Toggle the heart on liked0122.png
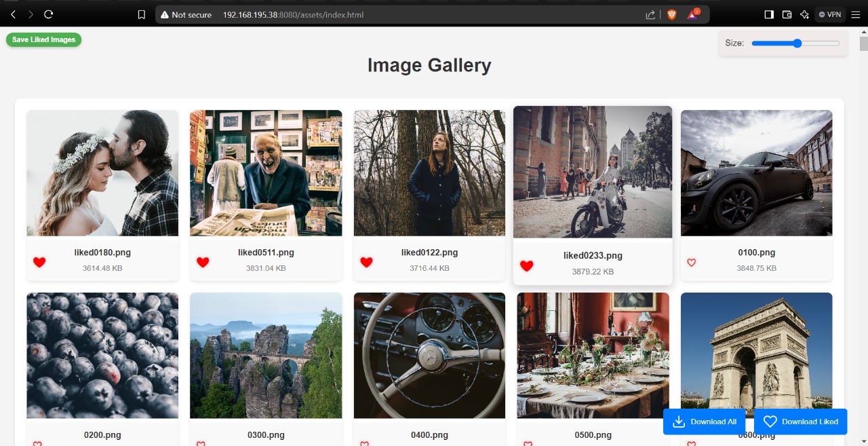The width and height of the screenshot is (868, 446). point(366,262)
